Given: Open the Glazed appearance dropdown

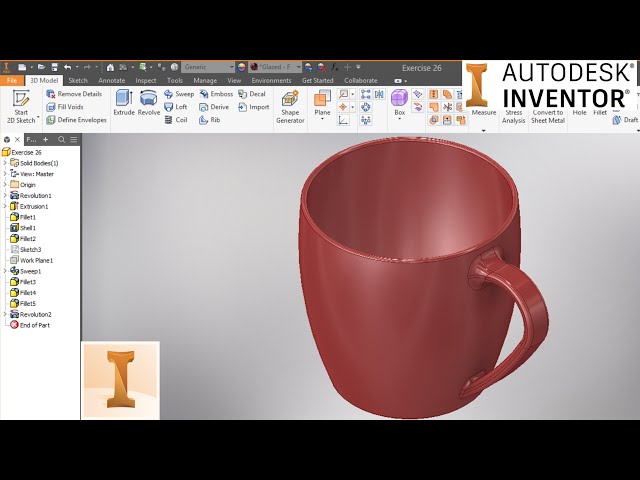Looking at the screenshot, I should coord(298,67).
